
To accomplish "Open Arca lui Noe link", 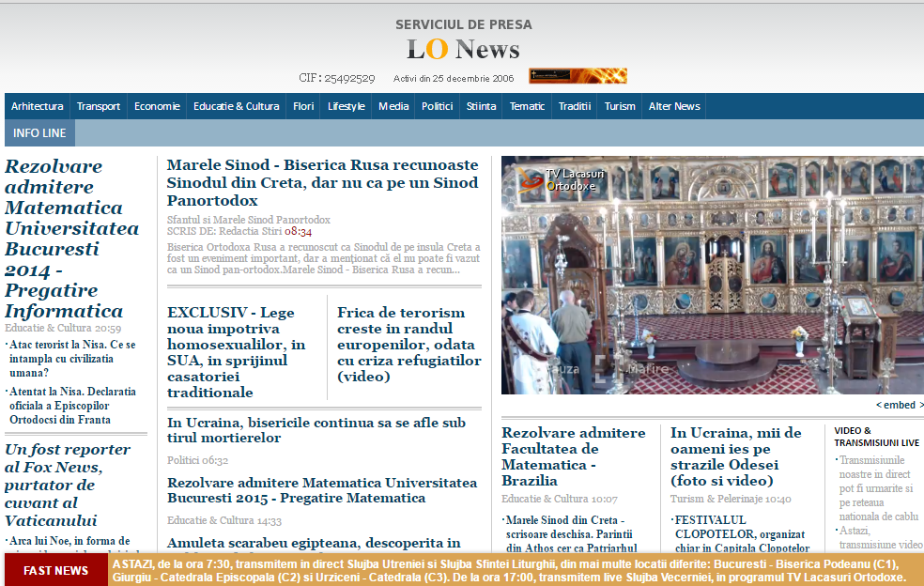I will [x=69, y=541].
